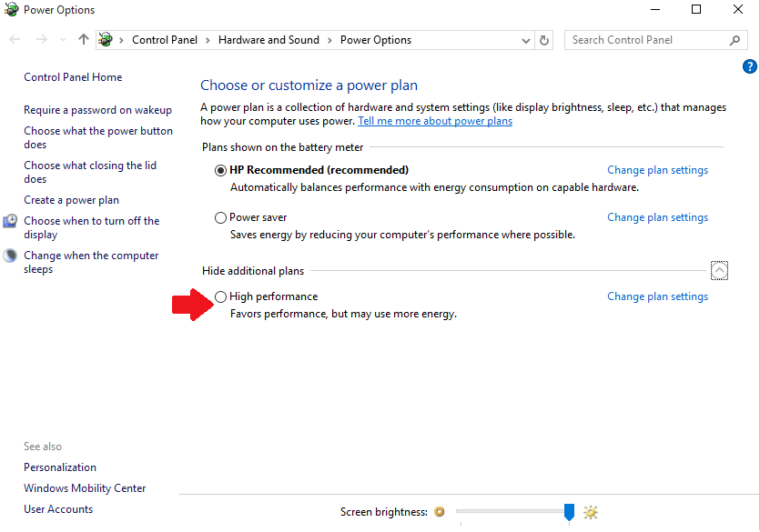Click the Power Options address bar icon
The height and width of the screenshot is (532, 760).
click(x=106, y=40)
